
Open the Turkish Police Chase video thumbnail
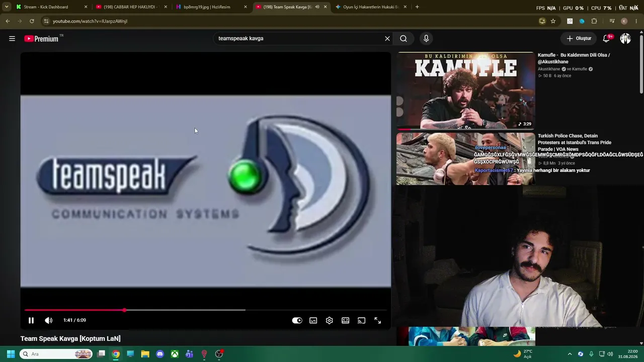pos(465,159)
